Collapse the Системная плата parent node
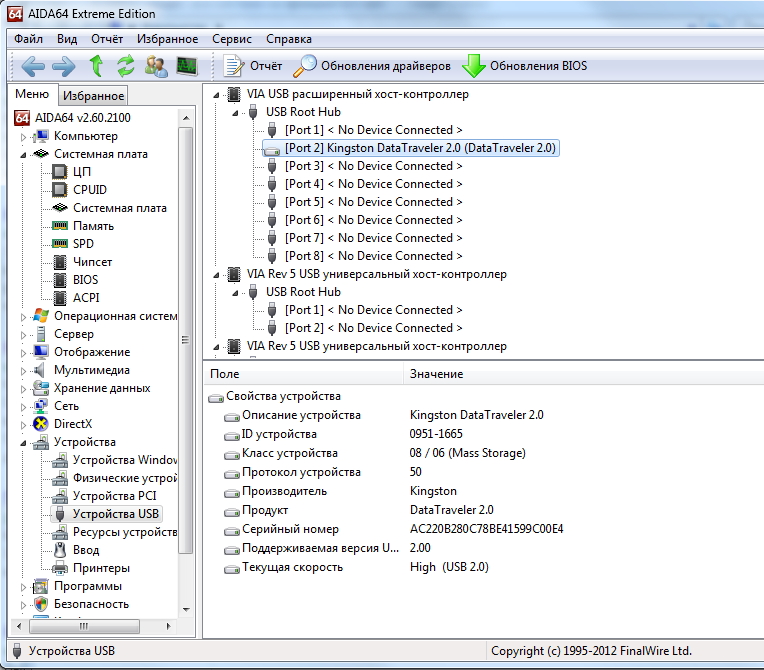764x670 pixels. click(23, 154)
